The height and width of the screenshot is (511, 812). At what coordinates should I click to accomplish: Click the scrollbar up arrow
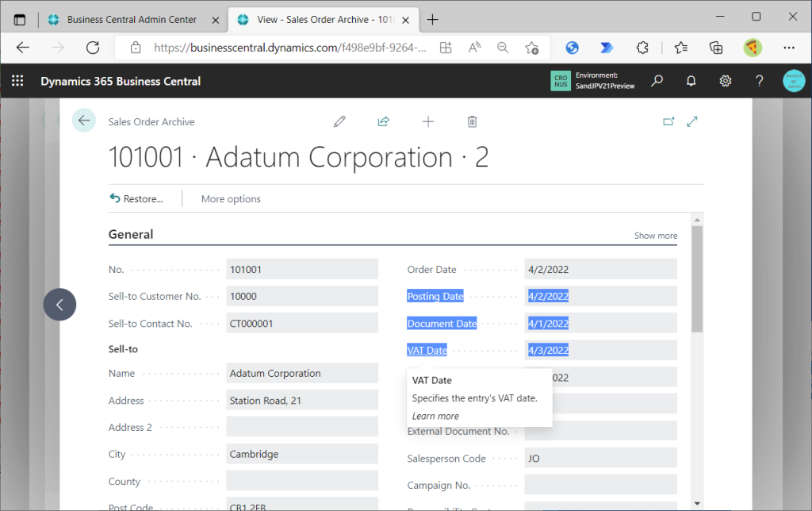point(697,221)
